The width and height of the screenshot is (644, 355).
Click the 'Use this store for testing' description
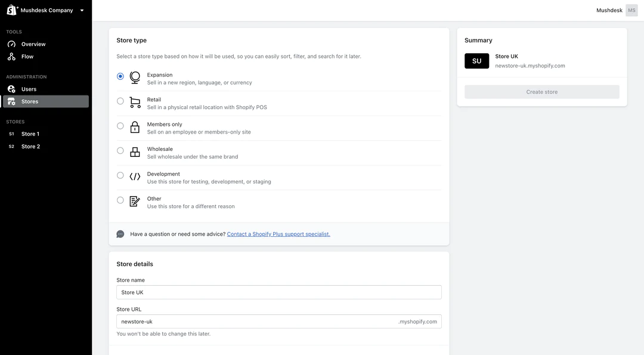point(209,181)
